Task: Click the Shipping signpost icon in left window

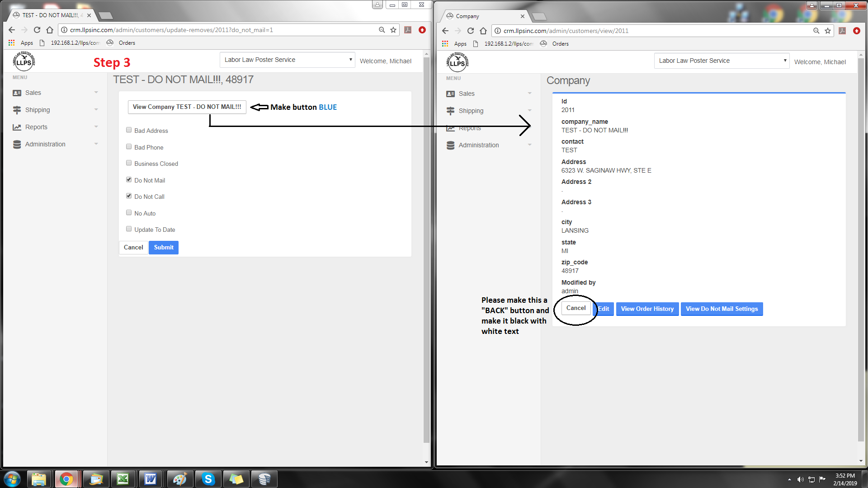Action: click(x=17, y=110)
